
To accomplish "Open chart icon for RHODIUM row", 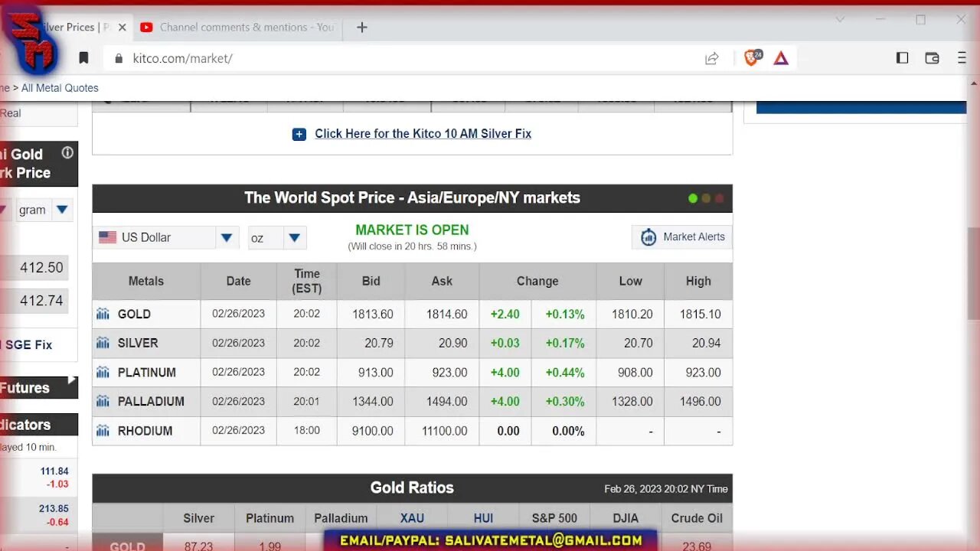I will click(103, 431).
